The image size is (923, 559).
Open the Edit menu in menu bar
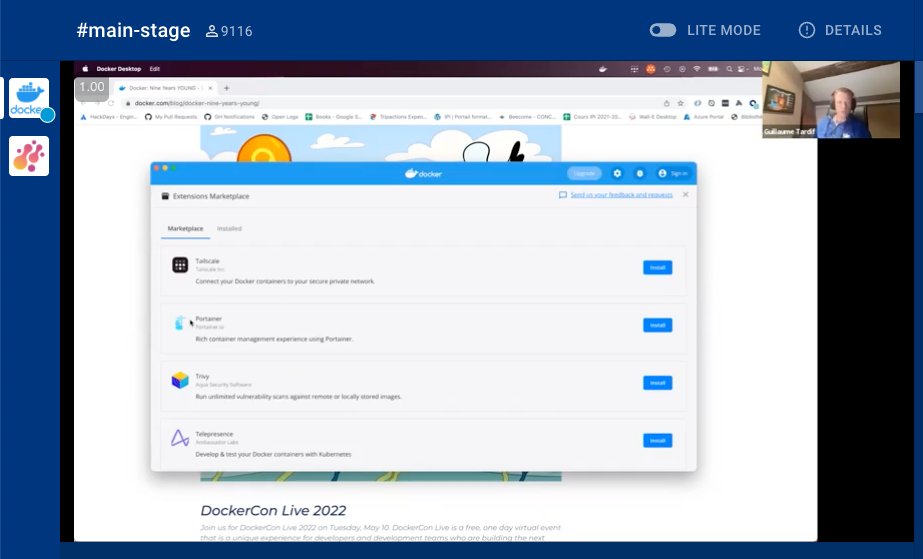[x=154, y=69]
